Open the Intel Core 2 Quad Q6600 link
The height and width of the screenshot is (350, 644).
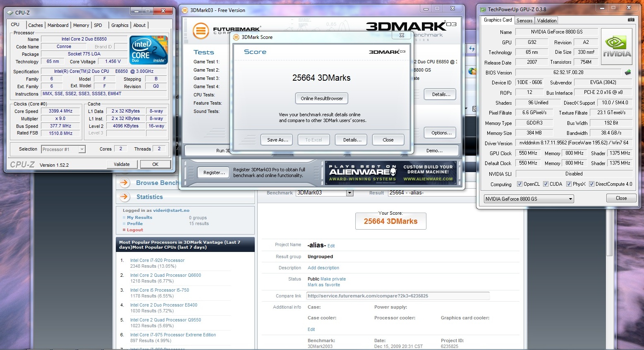pos(165,276)
